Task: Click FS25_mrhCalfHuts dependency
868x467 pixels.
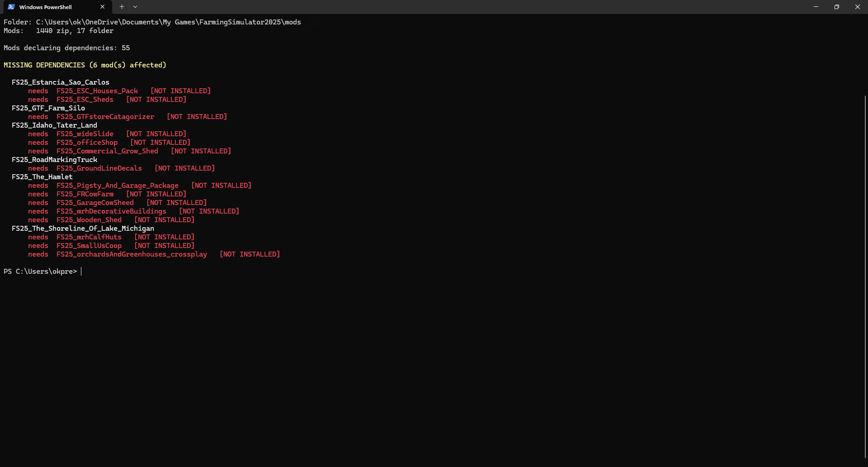Action: pyautogui.click(x=89, y=237)
